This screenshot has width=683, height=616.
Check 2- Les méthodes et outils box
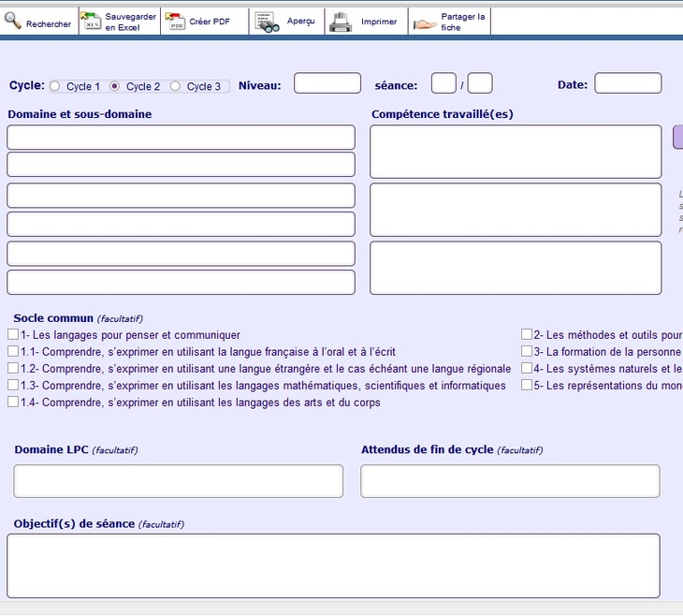coord(527,334)
